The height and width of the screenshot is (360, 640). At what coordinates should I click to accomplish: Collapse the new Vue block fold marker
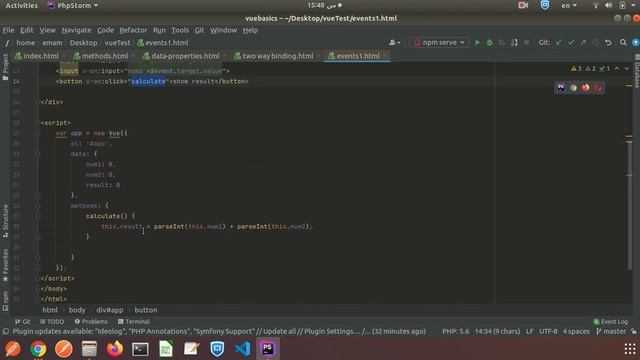38,133
